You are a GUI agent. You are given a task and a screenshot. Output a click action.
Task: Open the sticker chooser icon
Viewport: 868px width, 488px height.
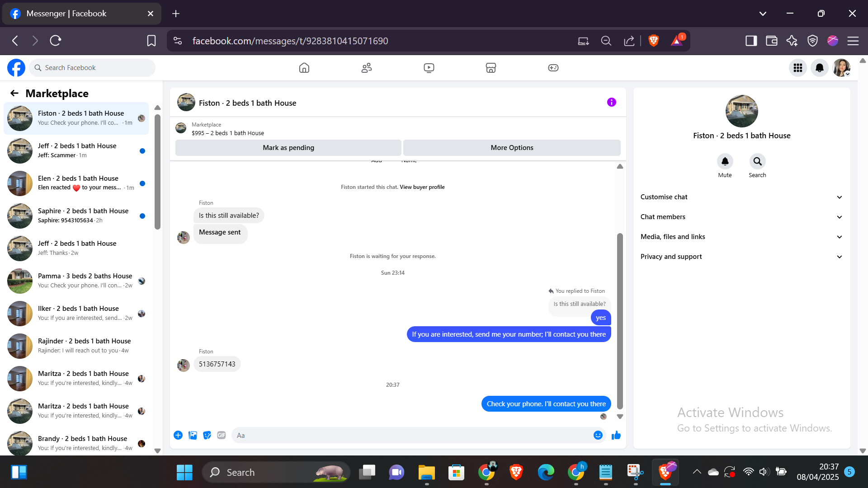click(x=207, y=435)
